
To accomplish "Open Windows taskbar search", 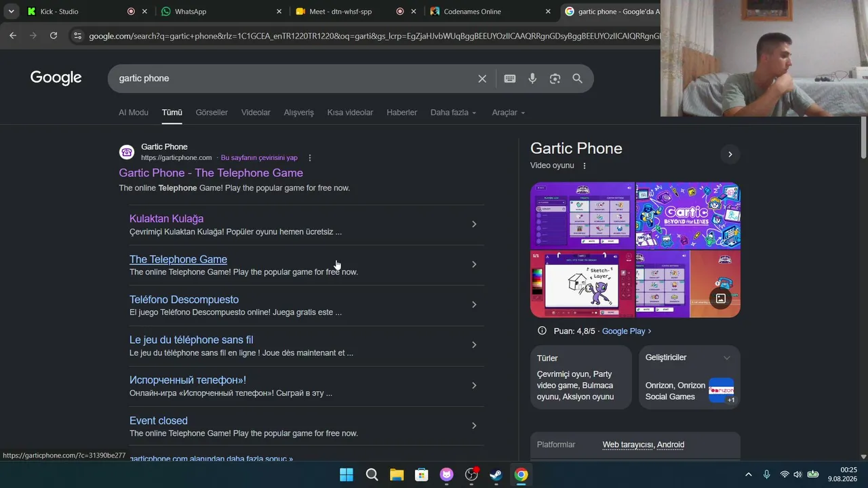I will coord(372,474).
